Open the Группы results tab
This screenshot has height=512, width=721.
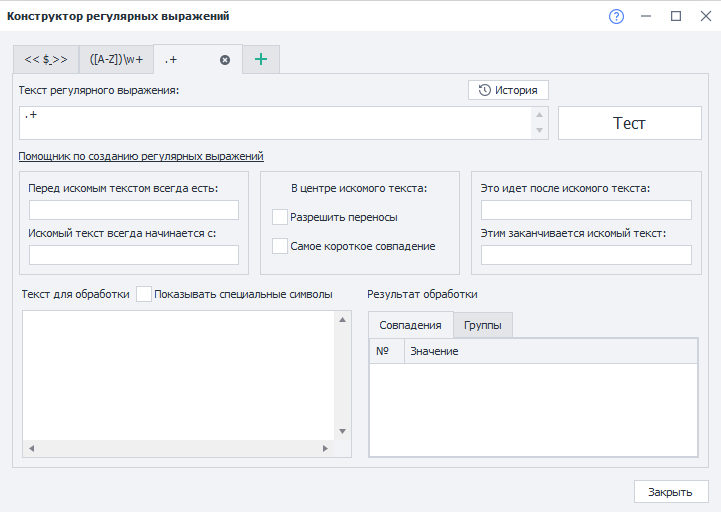483,325
